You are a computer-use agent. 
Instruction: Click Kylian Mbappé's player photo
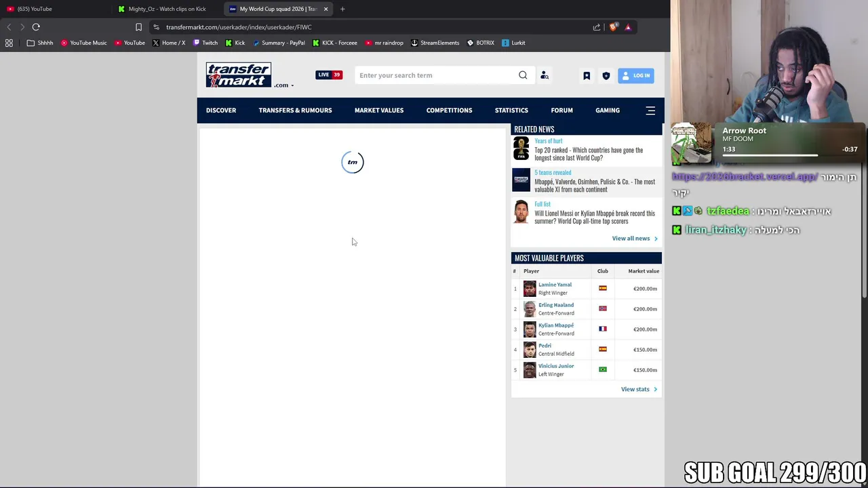pos(530,329)
